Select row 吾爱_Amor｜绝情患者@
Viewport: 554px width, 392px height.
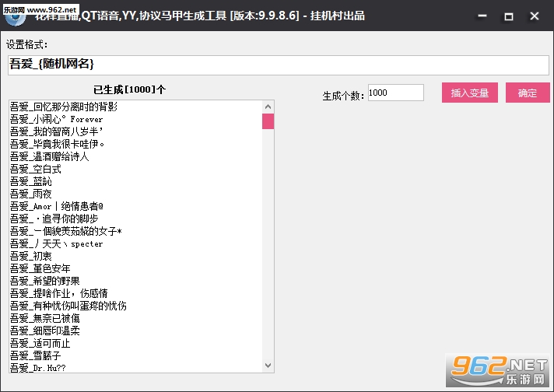coord(135,206)
